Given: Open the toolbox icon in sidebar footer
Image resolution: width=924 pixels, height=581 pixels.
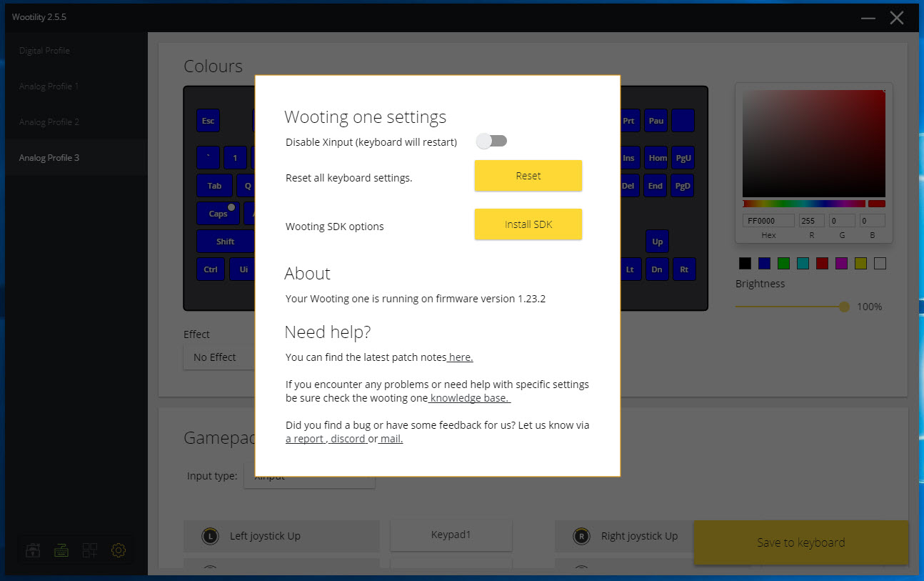Looking at the screenshot, I should [x=34, y=550].
